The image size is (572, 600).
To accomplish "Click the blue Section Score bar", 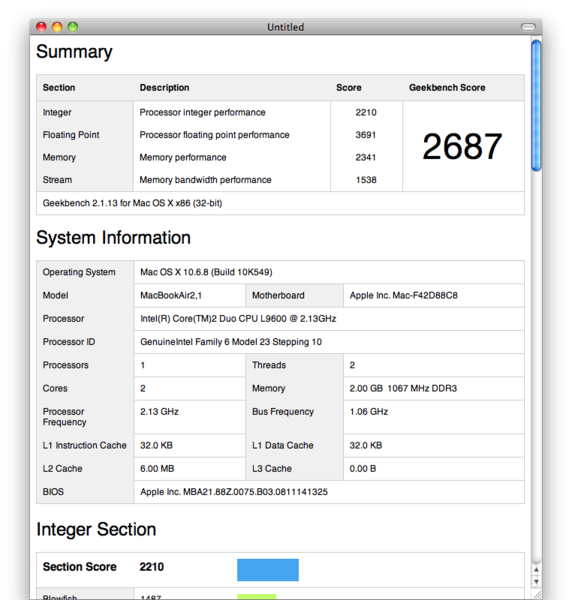I will (x=268, y=570).
